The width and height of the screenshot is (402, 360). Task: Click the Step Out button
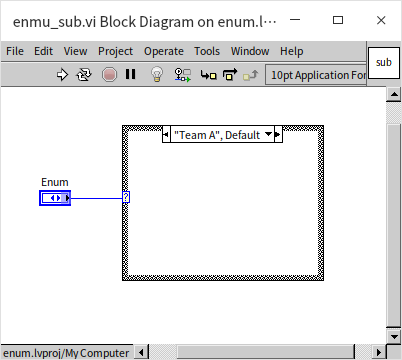click(x=251, y=75)
